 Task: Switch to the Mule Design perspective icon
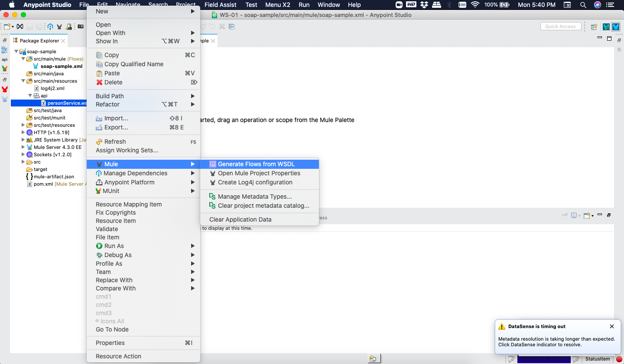616,27
